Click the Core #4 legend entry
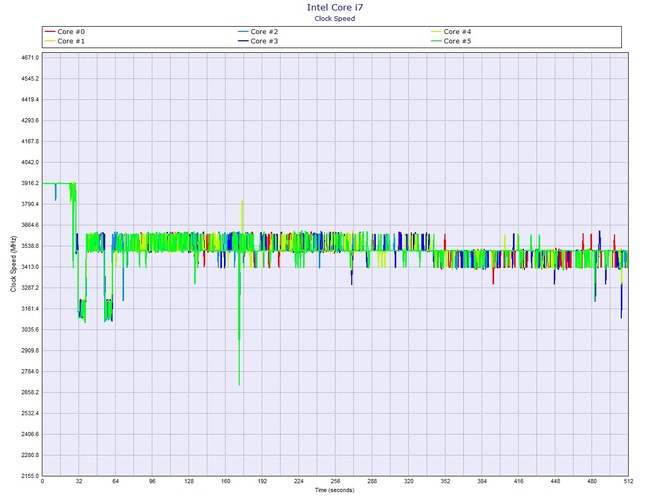The width and height of the screenshot is (670, 502). 451,32
